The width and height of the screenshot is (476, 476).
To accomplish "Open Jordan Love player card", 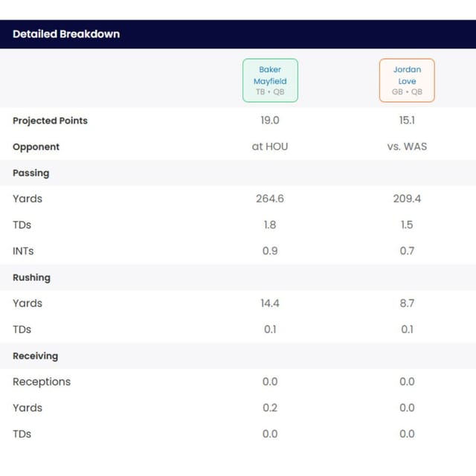I will [x=407, y=80].
